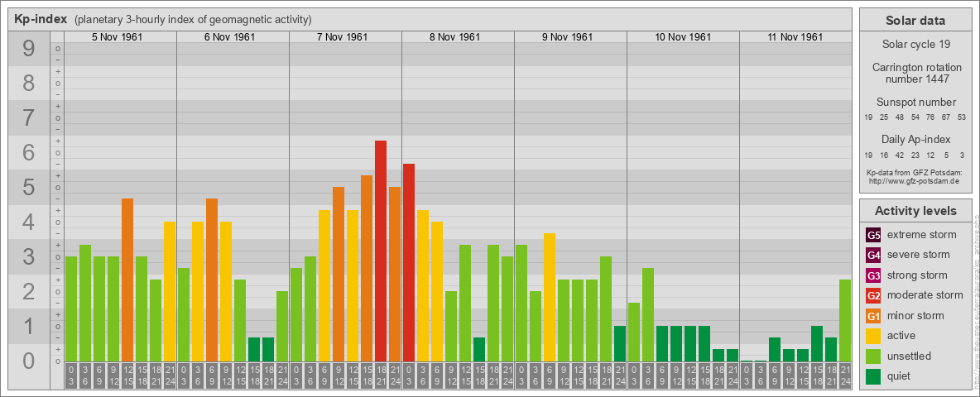Image resolution: width=980 pixels, height=397 pixels.
Task: Click the green bar on 10 Nov (3-6h)
Action: 647,314
